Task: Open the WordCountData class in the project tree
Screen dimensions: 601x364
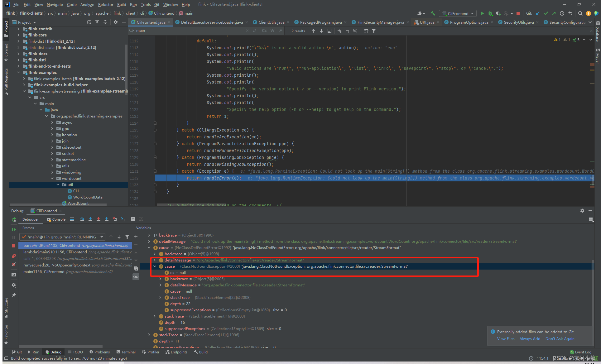Action: tap(88, 197)
